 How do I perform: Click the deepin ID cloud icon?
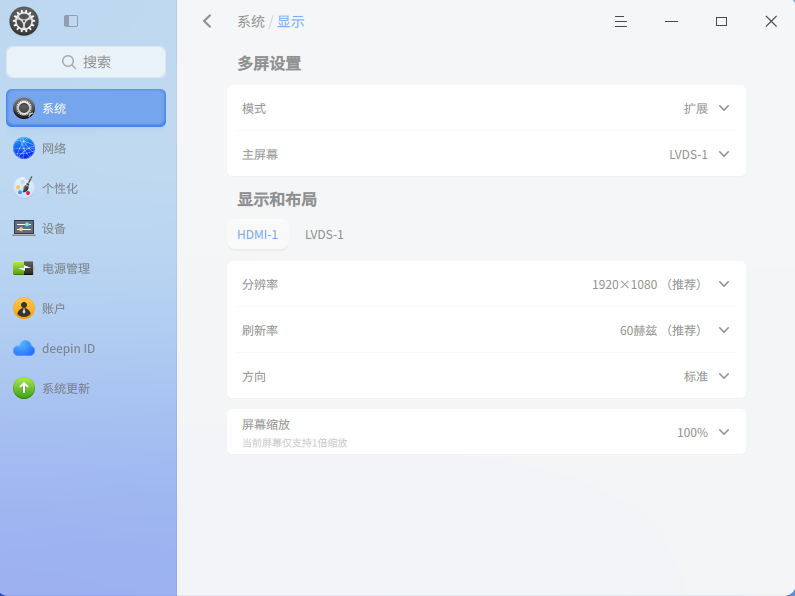(24, 348)
